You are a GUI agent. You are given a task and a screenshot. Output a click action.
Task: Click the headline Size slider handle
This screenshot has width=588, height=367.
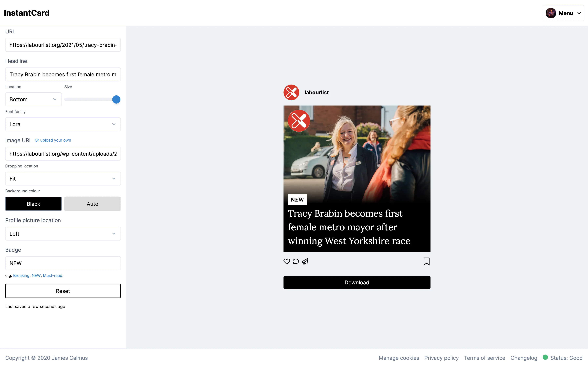point(116,99)
